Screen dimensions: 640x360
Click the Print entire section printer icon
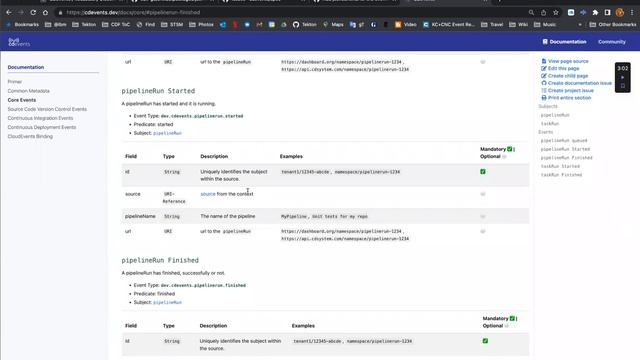click(x=544, y=98)
